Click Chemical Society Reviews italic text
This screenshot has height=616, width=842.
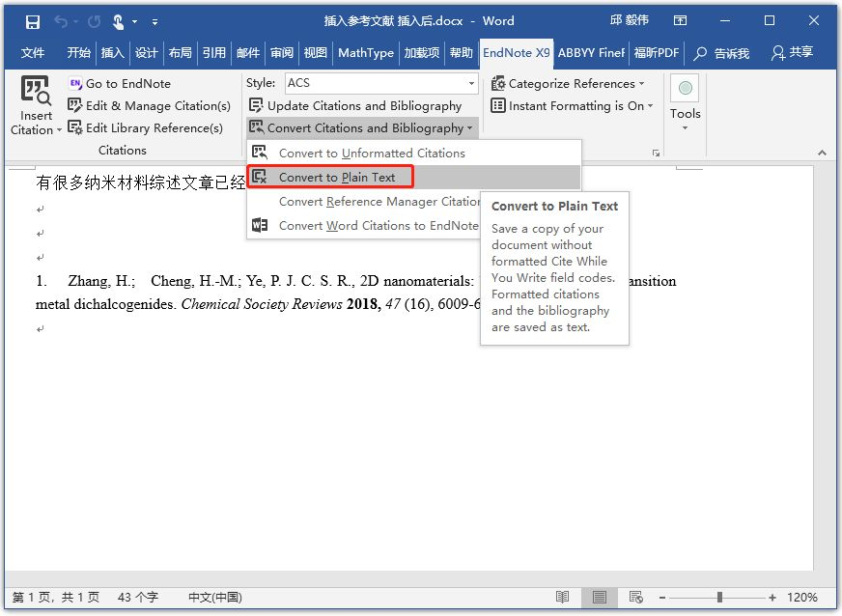(x=262, y=304)
